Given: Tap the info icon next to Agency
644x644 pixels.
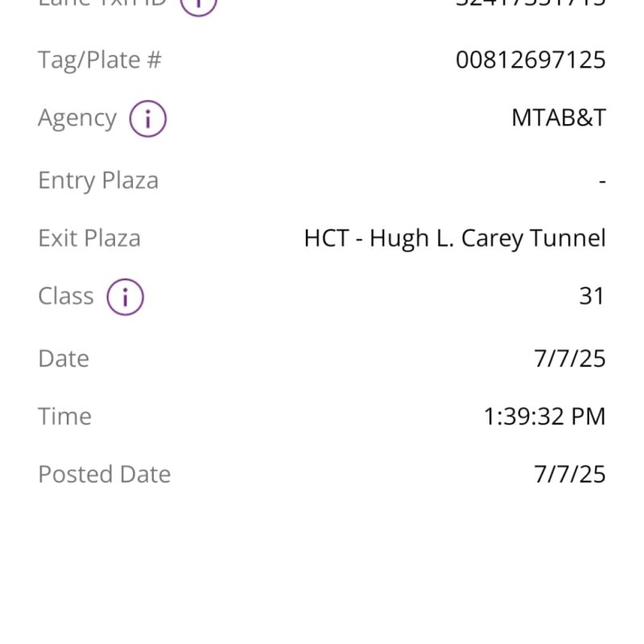Looking at the screenshot, I should [147, 119].
